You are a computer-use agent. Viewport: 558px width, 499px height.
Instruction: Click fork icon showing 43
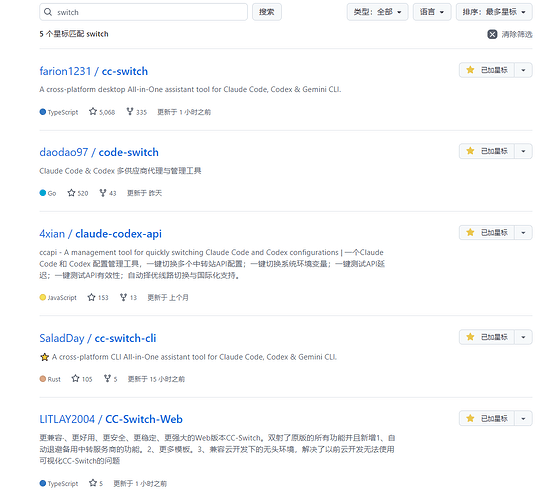[103, 193]
